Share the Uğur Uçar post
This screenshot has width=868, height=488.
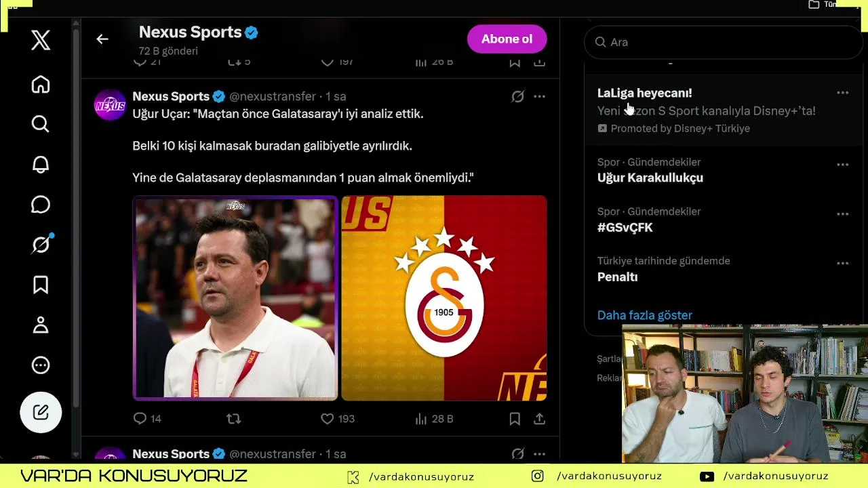539,419
